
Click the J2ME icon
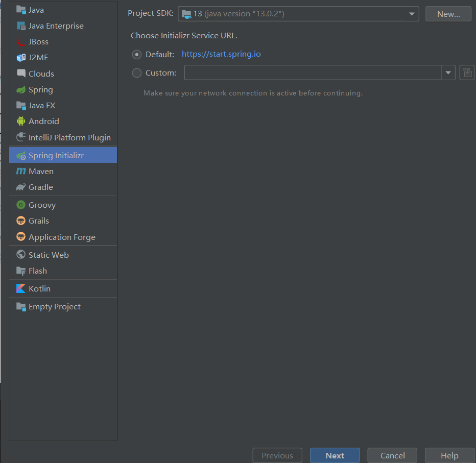(21, 58)
